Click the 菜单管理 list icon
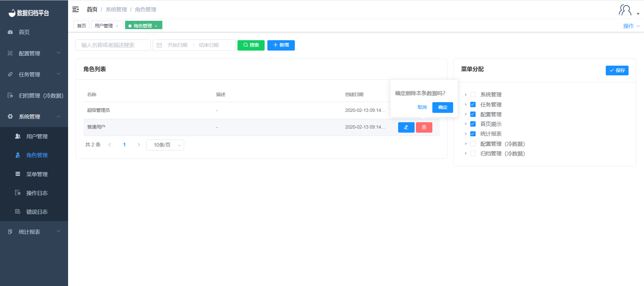The height and width of the screenshot is (286, 644). click(x=18, y=174)
